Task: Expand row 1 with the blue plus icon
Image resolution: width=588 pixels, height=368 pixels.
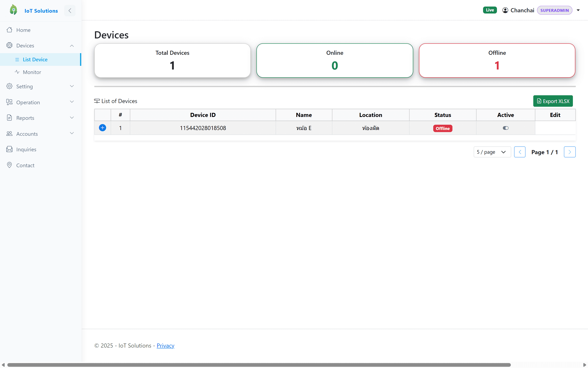Action: (102, 128)
